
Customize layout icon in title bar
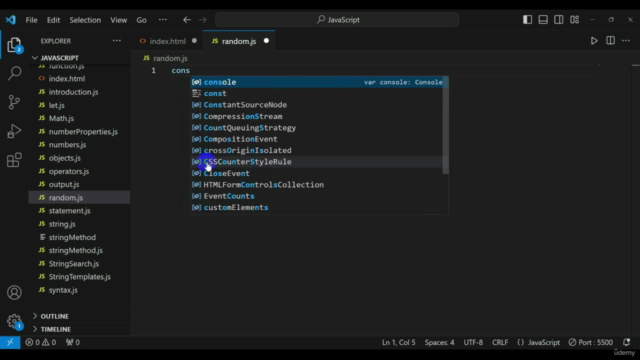point(574,20)
